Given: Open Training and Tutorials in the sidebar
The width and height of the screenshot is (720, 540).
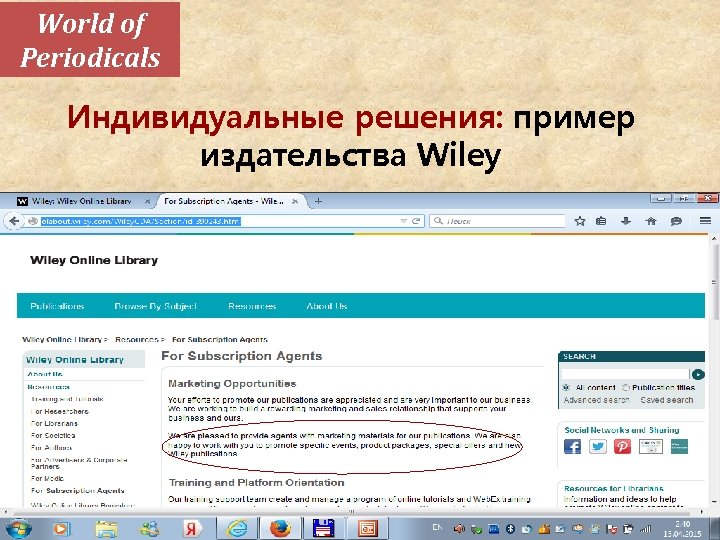Looking at the screenshot, I should point(67,399).
